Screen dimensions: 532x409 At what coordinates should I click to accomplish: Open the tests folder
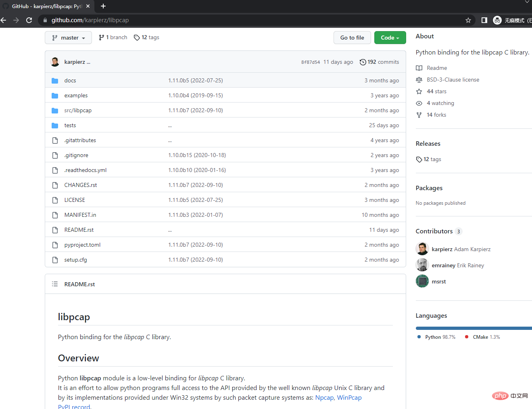pos(70,126)
